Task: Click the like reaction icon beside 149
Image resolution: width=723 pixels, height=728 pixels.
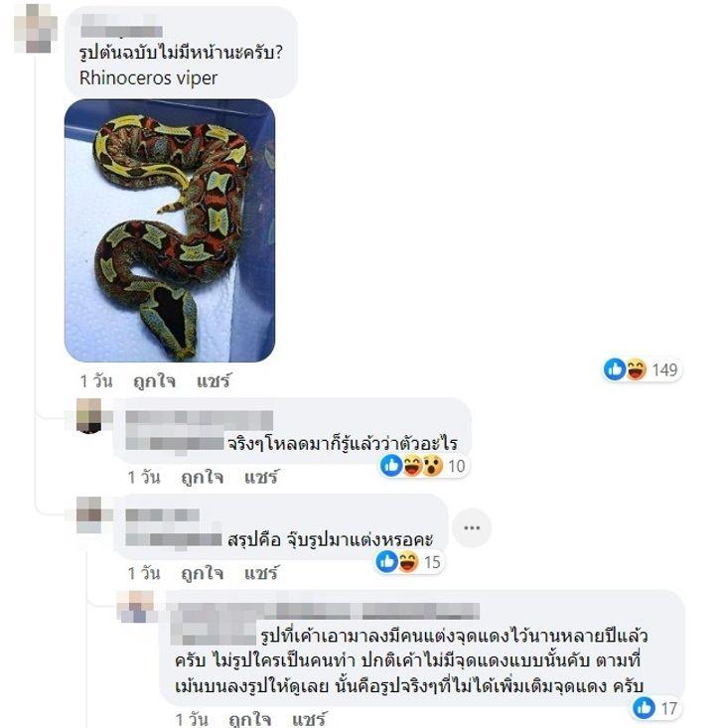Action: [615, 369]
